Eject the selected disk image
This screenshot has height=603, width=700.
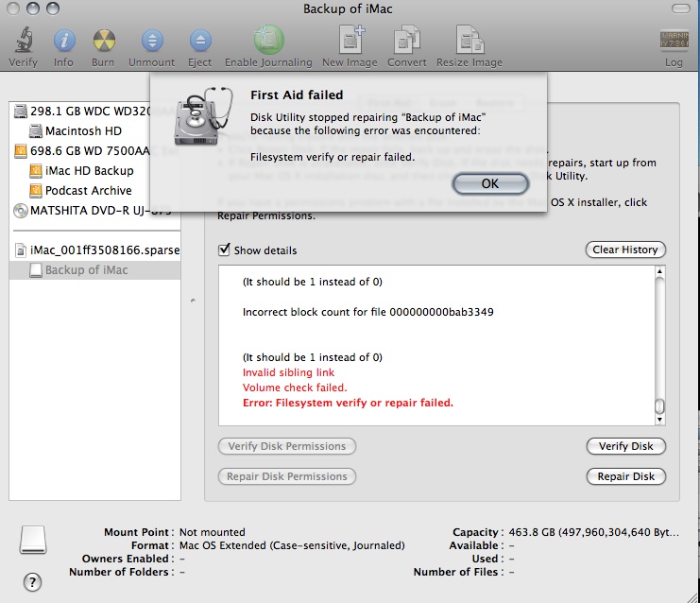(199, 42)
